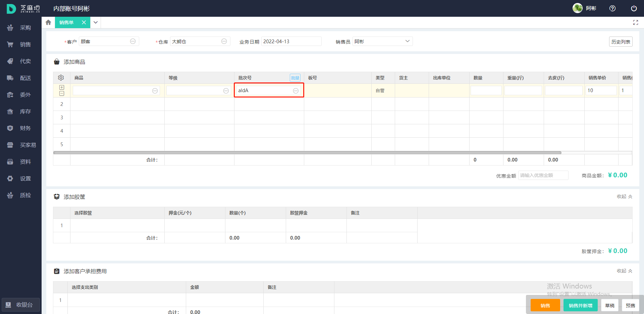Screen dimensions: 644x314
Task: Open the 收银台 cashier desk
Action: (21, 305)
